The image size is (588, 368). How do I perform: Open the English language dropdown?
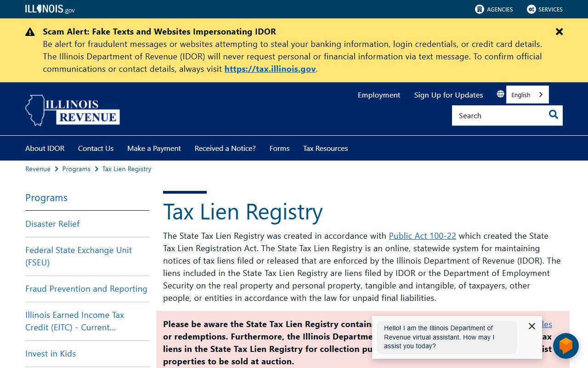[x=527, y=95]
